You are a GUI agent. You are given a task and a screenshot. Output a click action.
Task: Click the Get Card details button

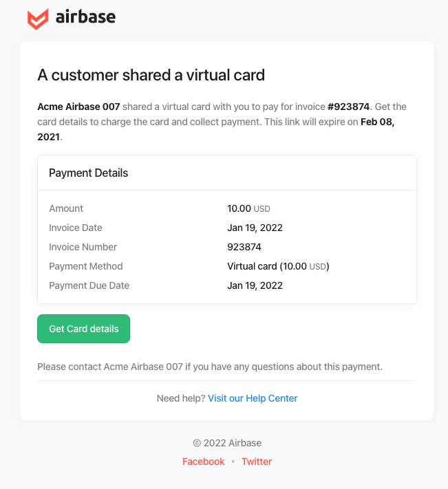(x=83, y=329)
